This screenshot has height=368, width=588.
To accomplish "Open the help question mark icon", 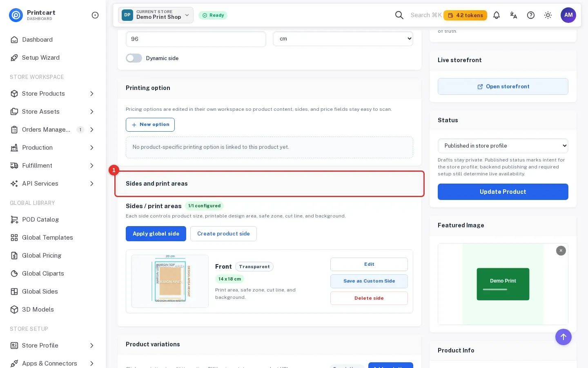I will pos(531,15).
